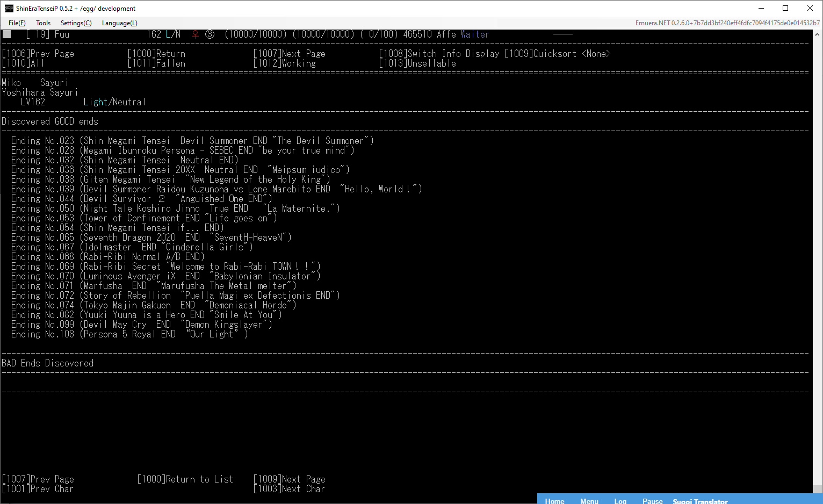This screenshot has width=823, height=504.
Task: Click Ending No.028 Megami Ibunroku Persona
Action: tap(183, 150)
